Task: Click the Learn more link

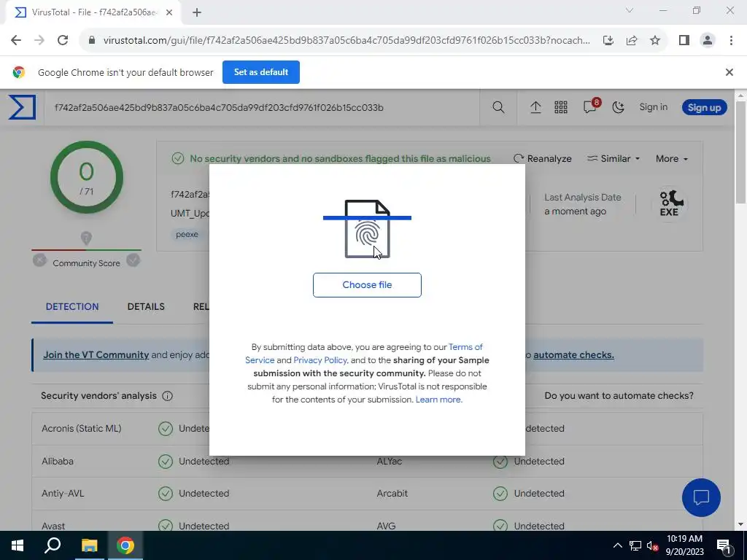Action: (438, 400)
